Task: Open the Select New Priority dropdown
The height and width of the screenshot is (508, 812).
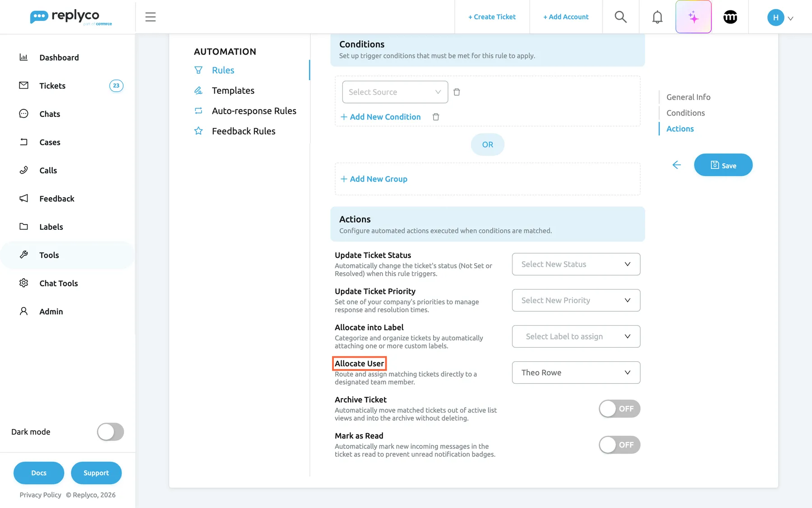Action: coord(576,300)
